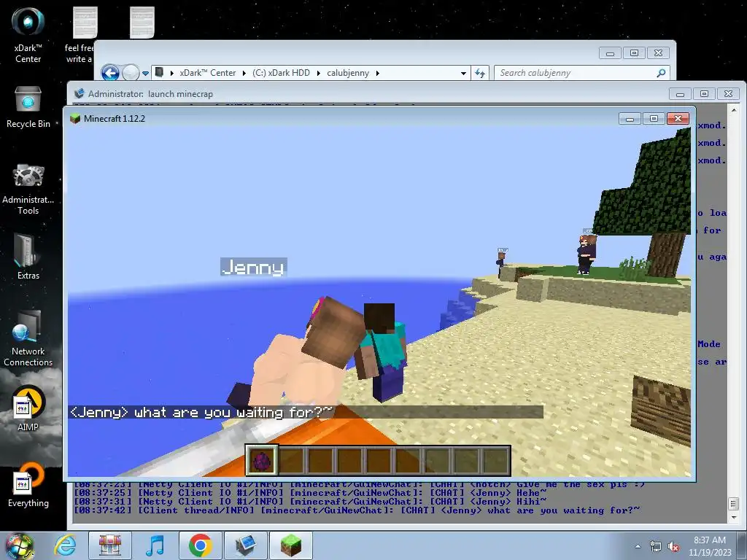Click the xDark Center breadcrumb
The height and width of the screenshot is (560, 747).
(207, 73)
